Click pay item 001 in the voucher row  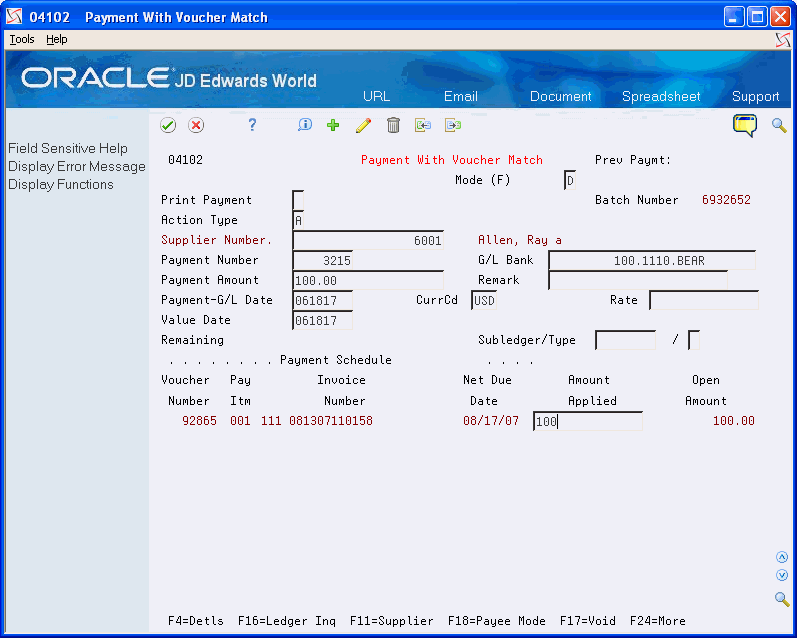(240, 421)
